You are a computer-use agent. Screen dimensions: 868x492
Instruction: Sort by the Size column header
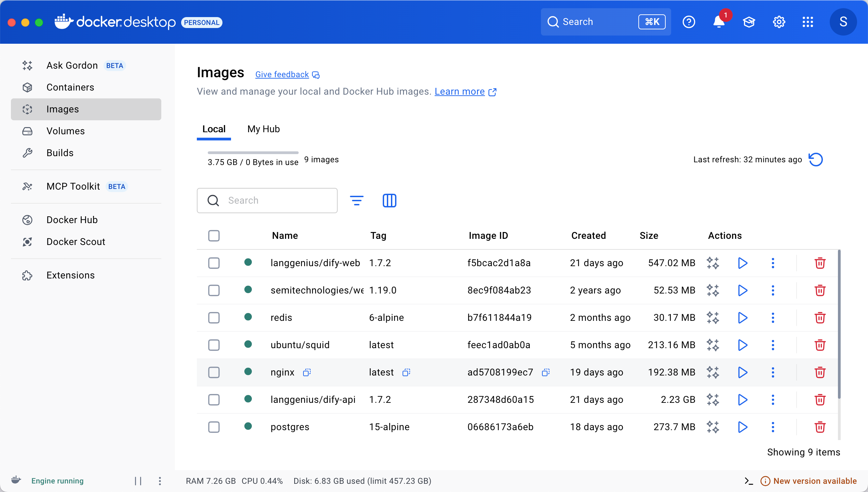coord(649,236)
